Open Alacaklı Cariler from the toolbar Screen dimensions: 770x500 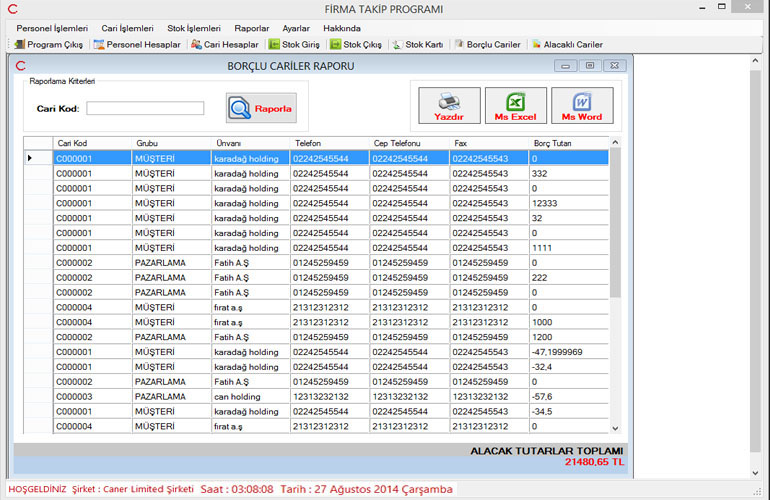tap(566, 45)
